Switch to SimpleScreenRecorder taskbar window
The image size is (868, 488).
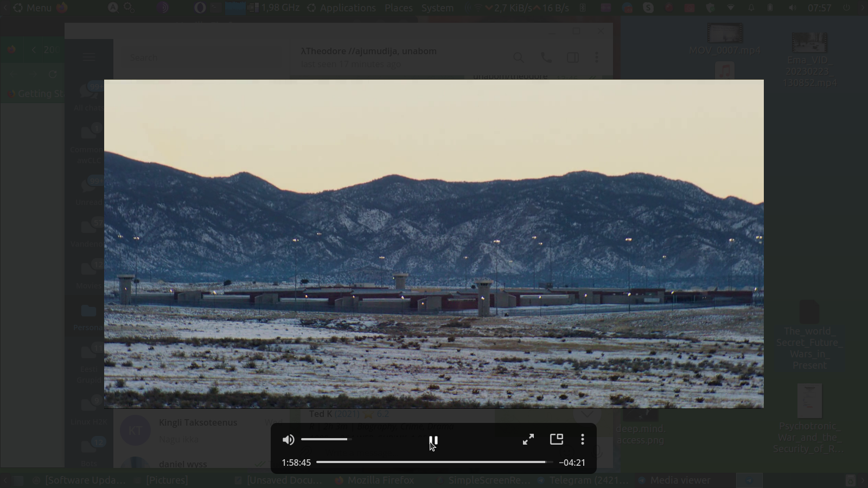(x=482, y=480)
